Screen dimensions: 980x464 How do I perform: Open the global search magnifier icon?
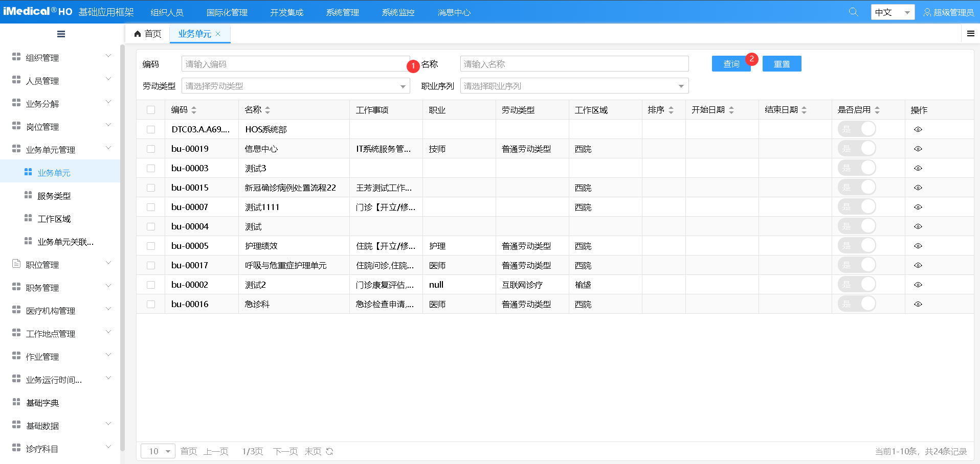[x=853, y=11]
